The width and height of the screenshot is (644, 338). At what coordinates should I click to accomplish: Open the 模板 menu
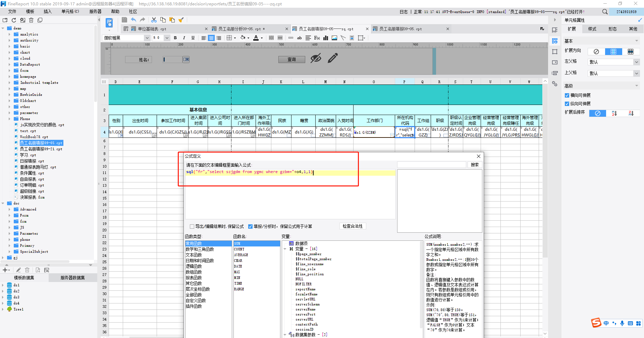(30, 11)
